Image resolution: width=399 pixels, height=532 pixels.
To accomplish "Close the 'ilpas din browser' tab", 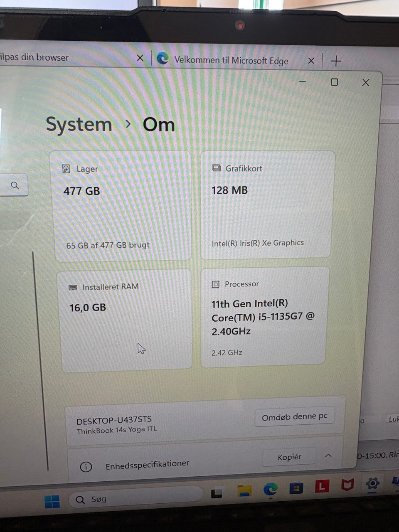I will (x=140, y=58).
